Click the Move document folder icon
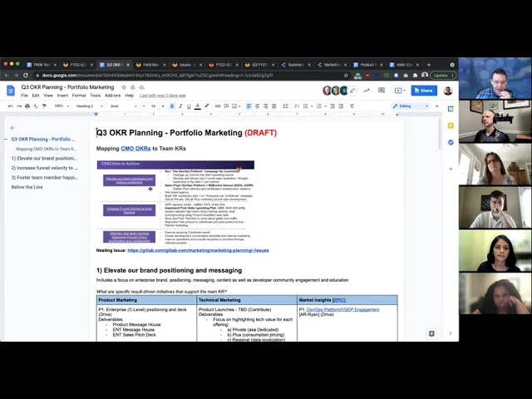The height and width of the screenshot is (399, 532). coord(133,87)
